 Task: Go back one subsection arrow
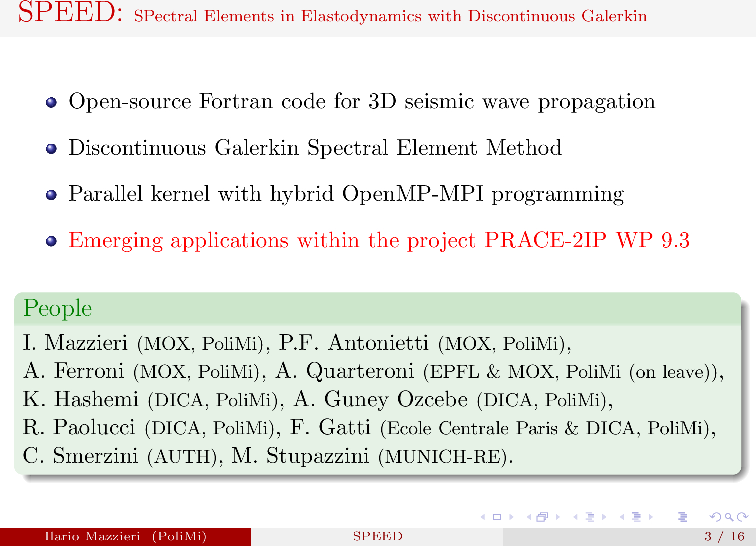pos(575,517)
